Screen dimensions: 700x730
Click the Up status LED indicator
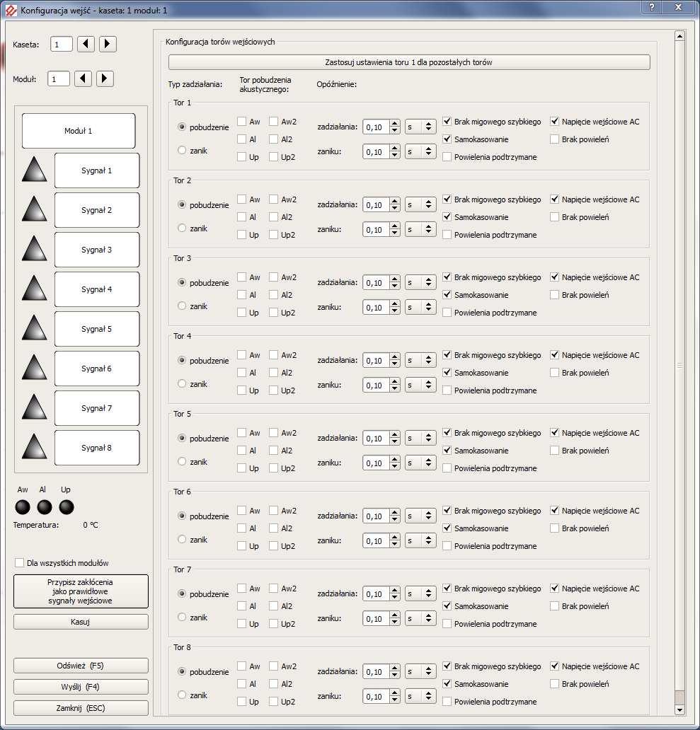pyautogui.click(x=67, y=507)
